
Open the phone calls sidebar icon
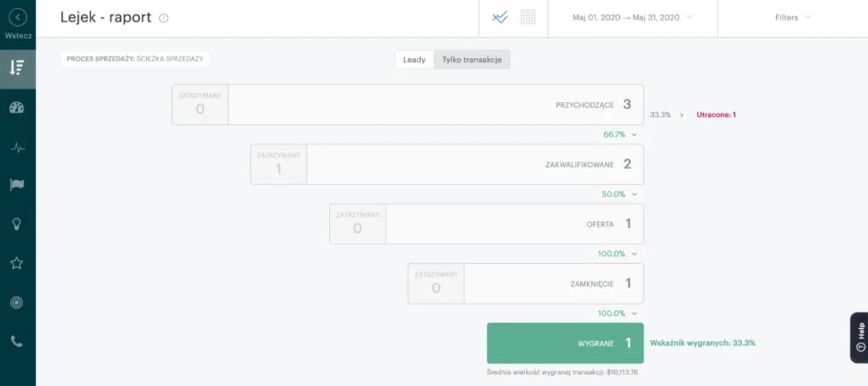17,341
